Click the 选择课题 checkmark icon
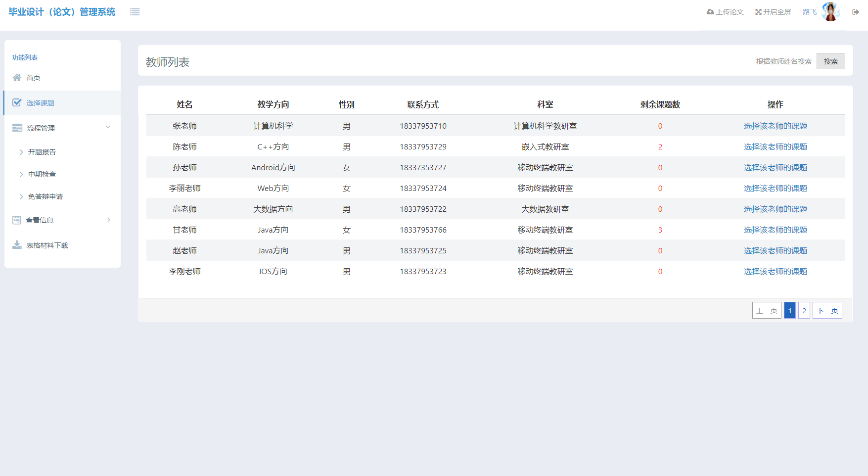The image size is (868, 476). coord(17,102)
